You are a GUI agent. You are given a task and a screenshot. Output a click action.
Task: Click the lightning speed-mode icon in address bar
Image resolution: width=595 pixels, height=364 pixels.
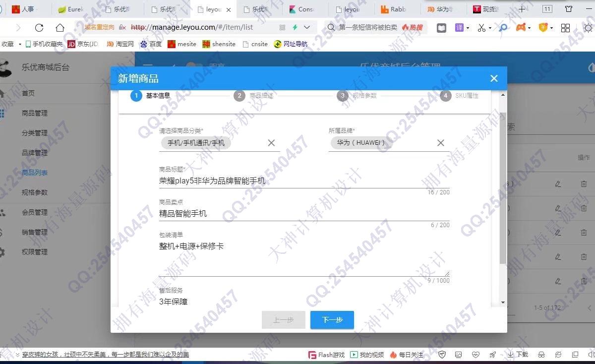click(x=295, y=28)
